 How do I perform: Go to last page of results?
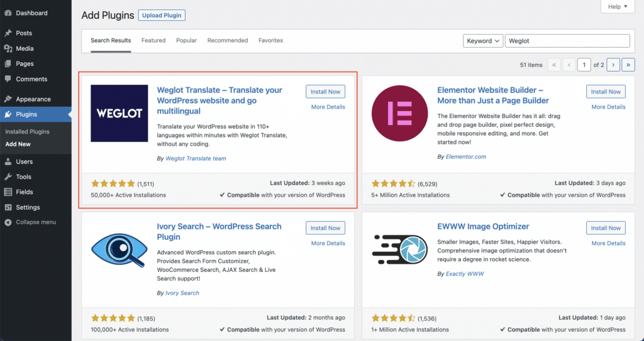[x=628, y=65]
